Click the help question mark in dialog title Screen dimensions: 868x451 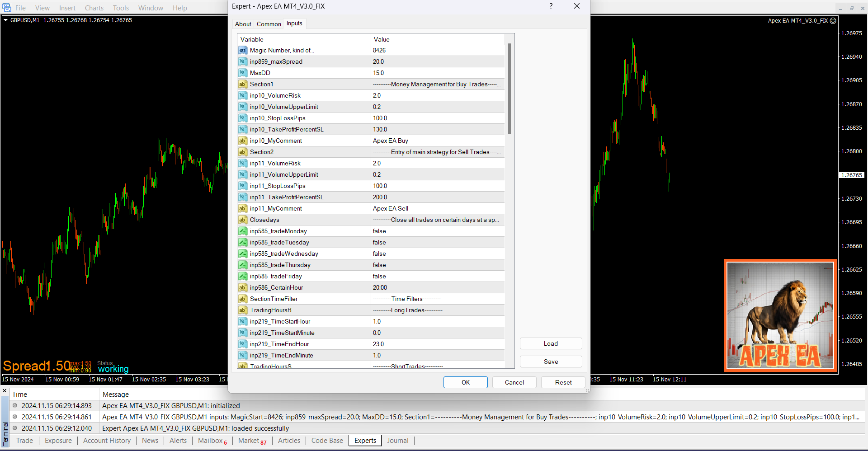click(x=551, y=6)
